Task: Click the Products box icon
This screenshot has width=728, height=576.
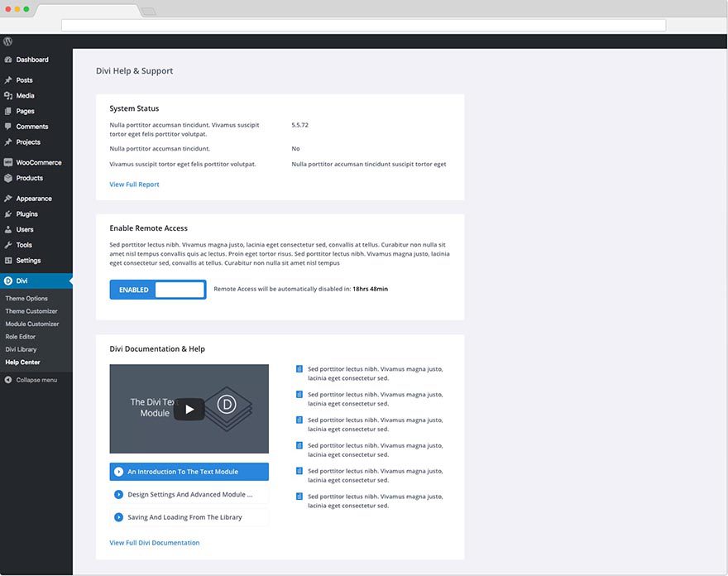Action: [8, 178]
